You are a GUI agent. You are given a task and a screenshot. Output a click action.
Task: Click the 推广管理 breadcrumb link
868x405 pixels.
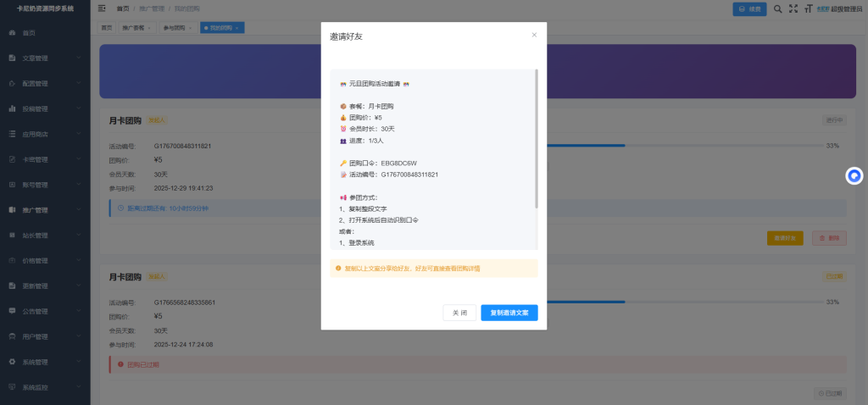(x=152, y=8)
